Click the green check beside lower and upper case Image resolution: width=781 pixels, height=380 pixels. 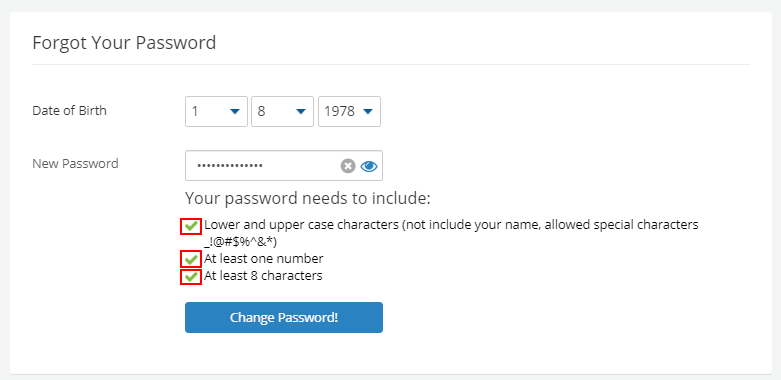click(191, 226)
